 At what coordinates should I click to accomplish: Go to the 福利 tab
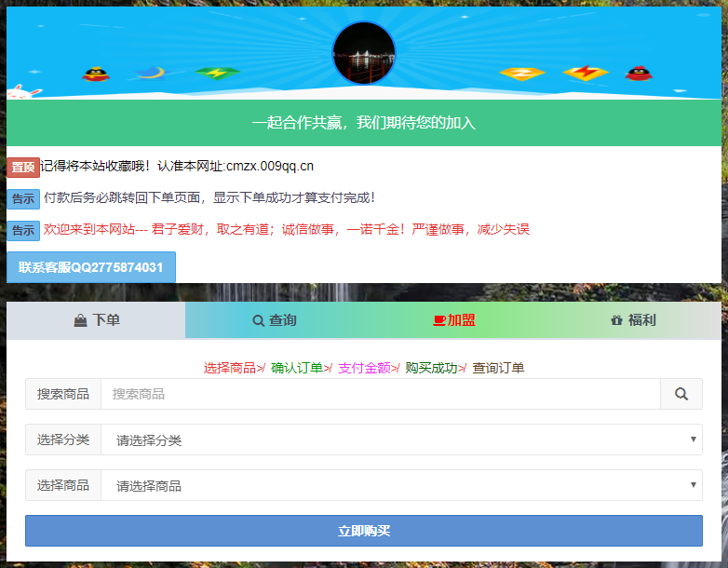pyautogui.click(x=633, y=320)
